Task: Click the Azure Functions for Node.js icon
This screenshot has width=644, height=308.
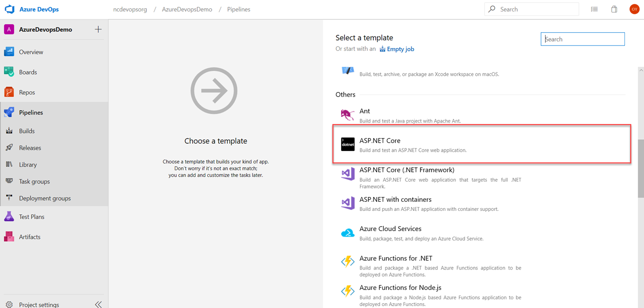Action: [347, 291]
